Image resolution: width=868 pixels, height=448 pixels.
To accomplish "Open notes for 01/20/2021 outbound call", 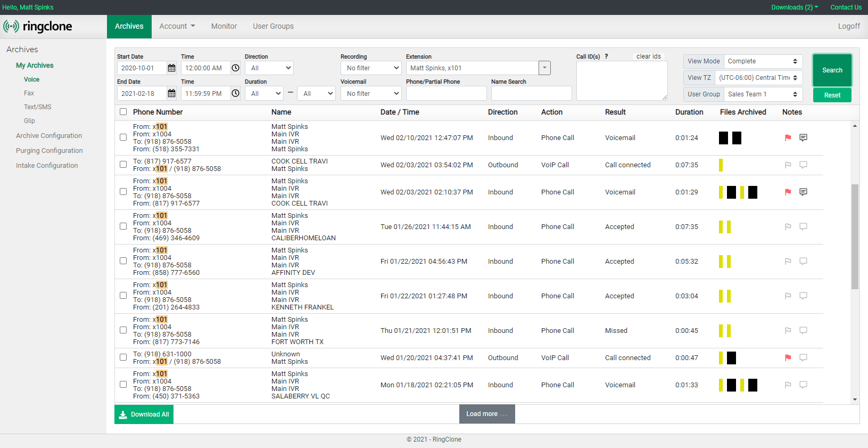I will coord(804,358).
